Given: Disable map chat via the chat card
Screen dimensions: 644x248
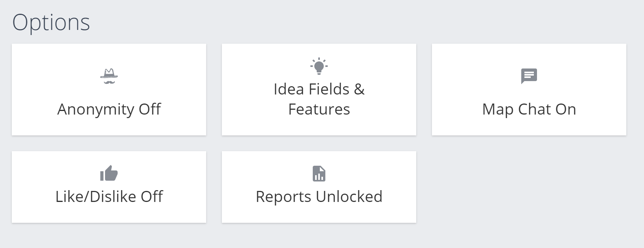Looking at the screenshot, I should click(x=529, y=90).
